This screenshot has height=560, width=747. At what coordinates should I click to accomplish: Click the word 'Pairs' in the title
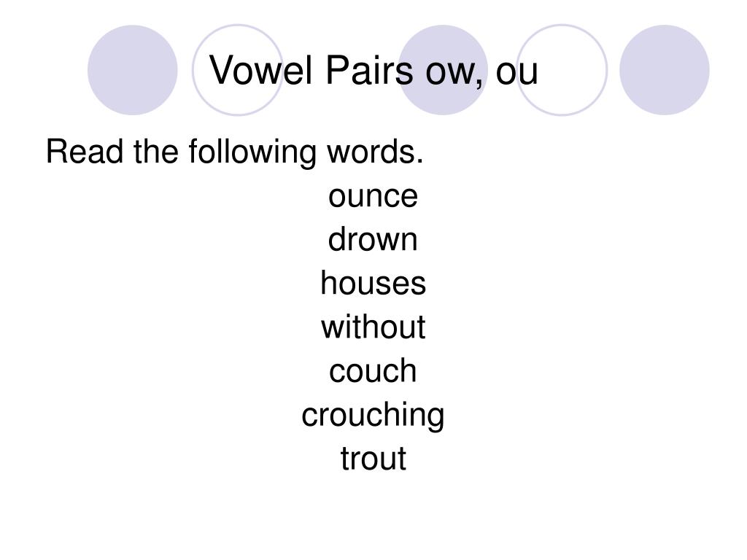pyautogui.click(x=369, y=71)
